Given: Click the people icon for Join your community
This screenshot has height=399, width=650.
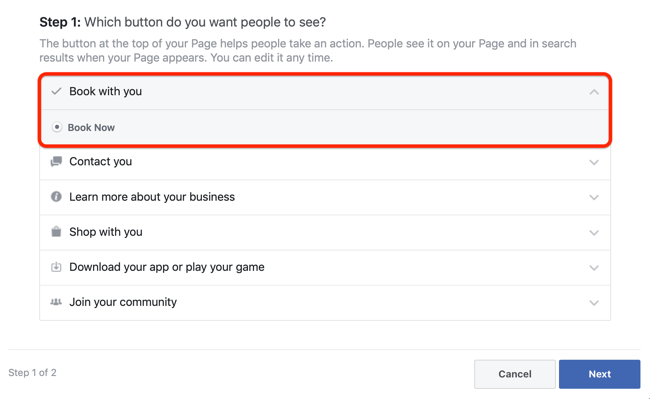Looking at the screenshot, I should pyautogui.click(x=56, y=302).
